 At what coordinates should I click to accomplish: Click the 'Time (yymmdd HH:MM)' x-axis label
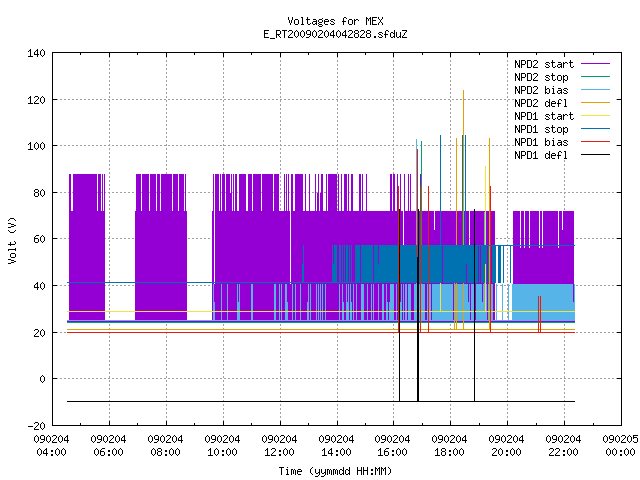coord(336,471)
